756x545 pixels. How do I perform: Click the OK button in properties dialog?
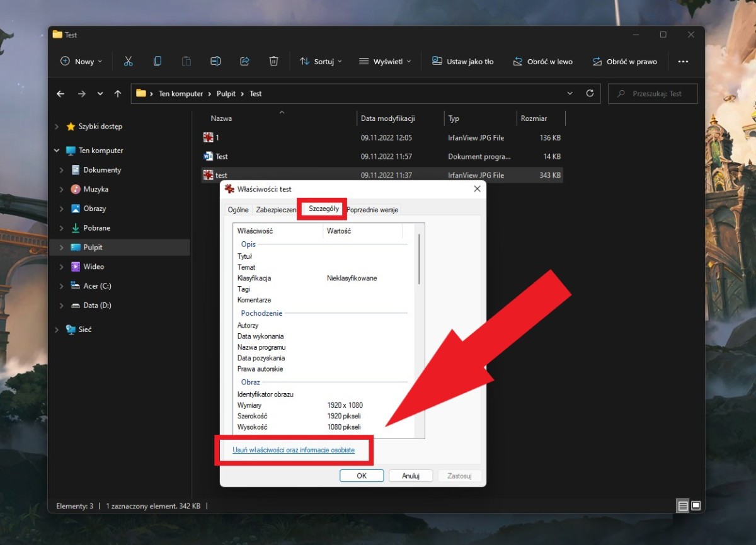(361, 476)
